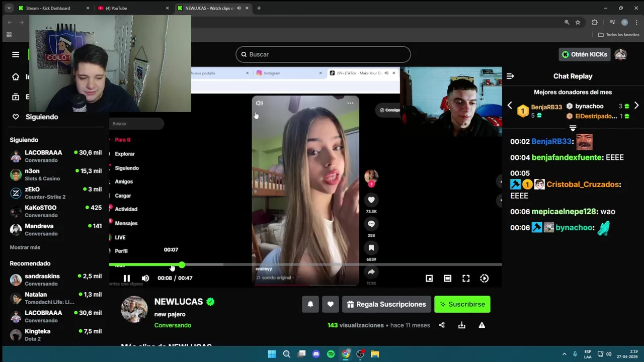Viewport: 644px width, 362px height.
Task: Open Mandreva channel
Action: click(55, 230)
